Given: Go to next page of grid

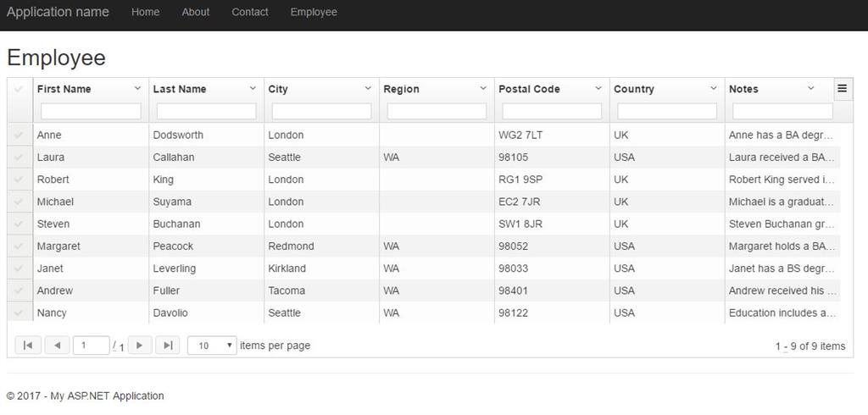Looking at the screenshot, I should click(x=140, y=346).
